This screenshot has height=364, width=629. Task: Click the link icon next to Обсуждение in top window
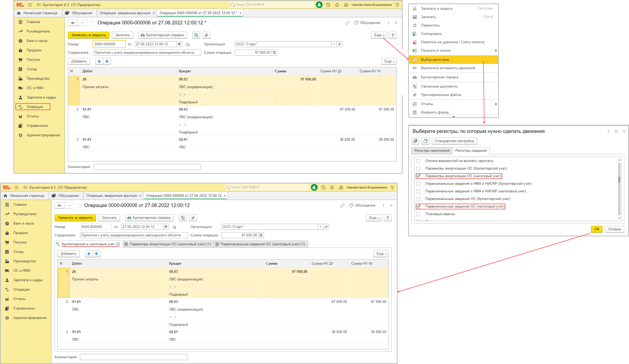pyautogui.click(x=347, y=23)
